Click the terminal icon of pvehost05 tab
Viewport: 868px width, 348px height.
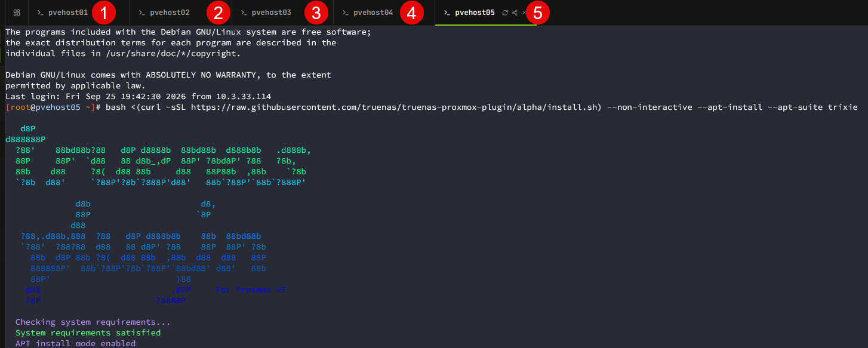447,13
